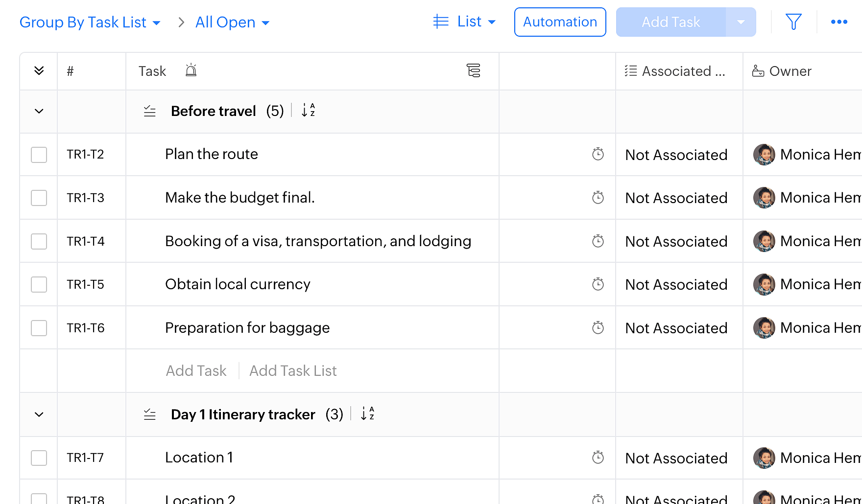Viewport: 862px width, 504px height.
Task: Open the three-dot more options menu
Action: point(839,22)
